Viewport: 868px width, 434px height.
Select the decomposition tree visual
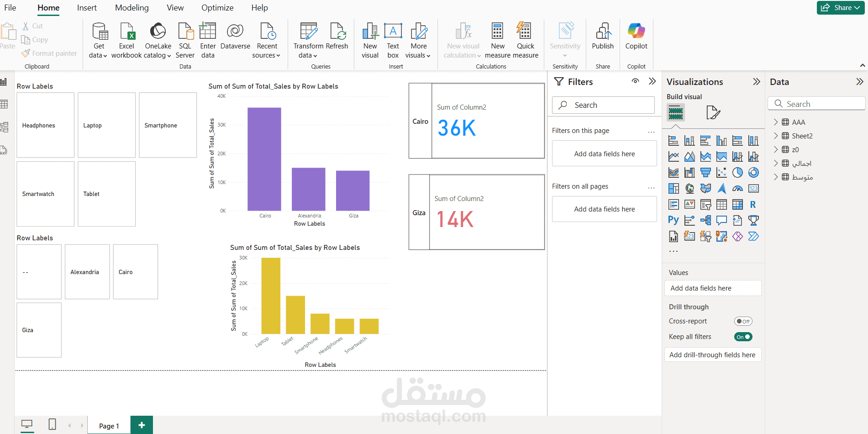pos(705,221)
